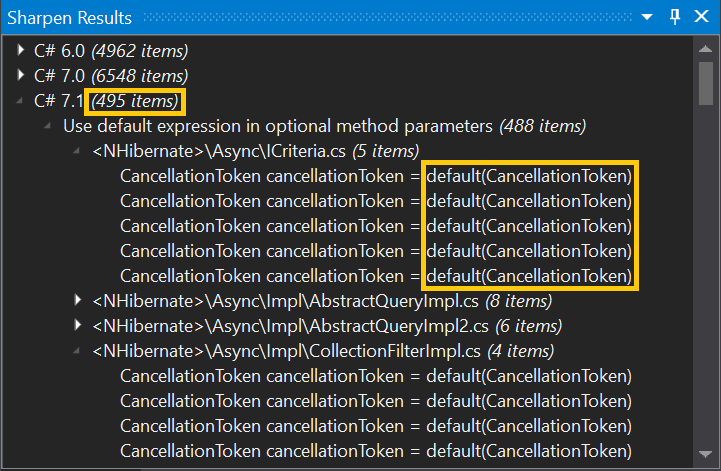Collapse the ICriteria.cs file node

pyautogui.click(x=77, y=150)
